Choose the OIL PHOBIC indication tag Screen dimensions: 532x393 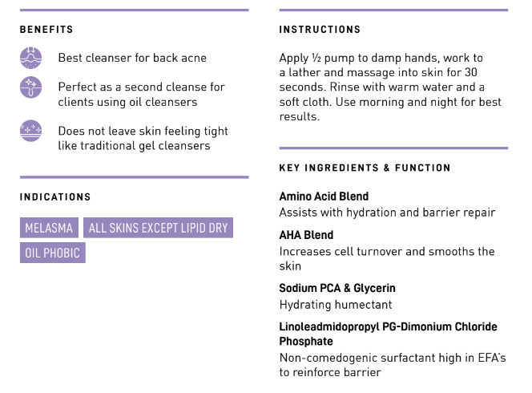click(x=53, y=253)
